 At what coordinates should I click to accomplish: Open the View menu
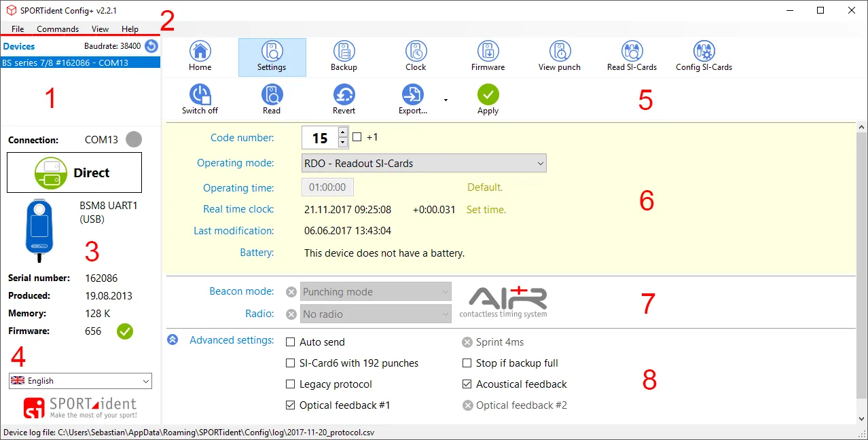pyautogui.click(x=100, y=29)
